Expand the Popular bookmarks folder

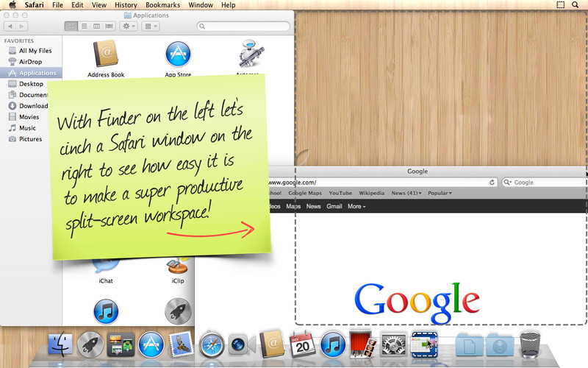click(440, 193)
